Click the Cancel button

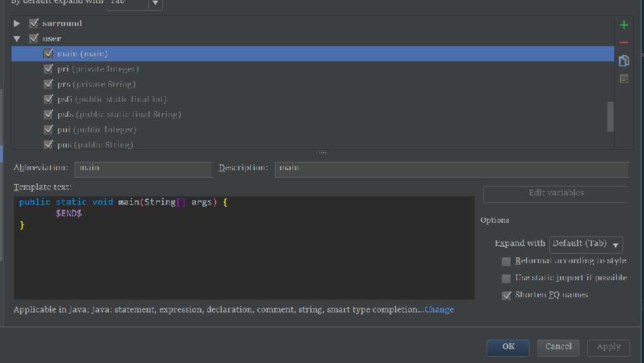(558, 347)
